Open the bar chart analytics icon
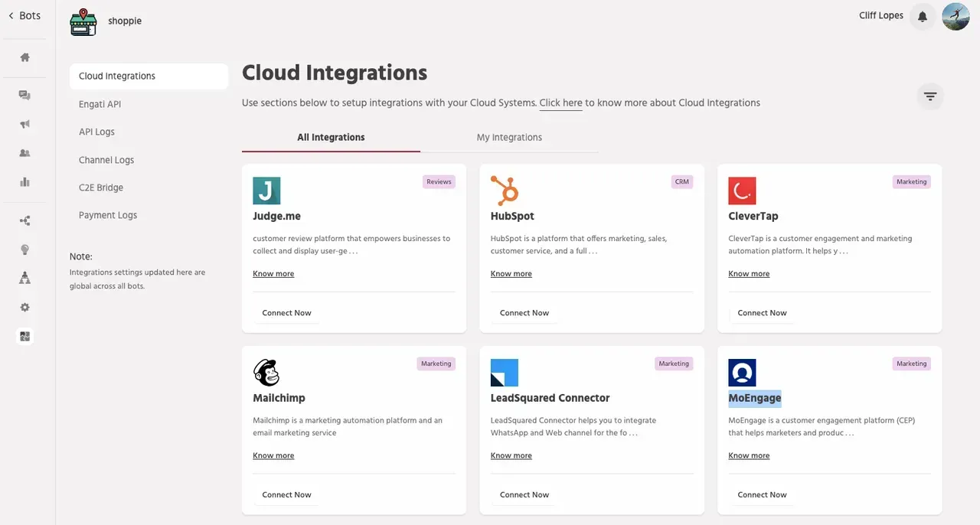The width and height of the screenshot is (980, 525). point(24,182)
